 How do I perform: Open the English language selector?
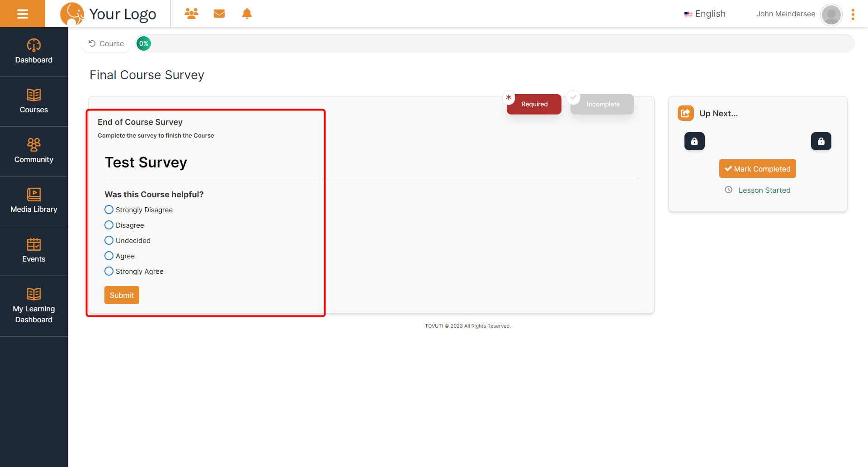click(x=705, y=14)
